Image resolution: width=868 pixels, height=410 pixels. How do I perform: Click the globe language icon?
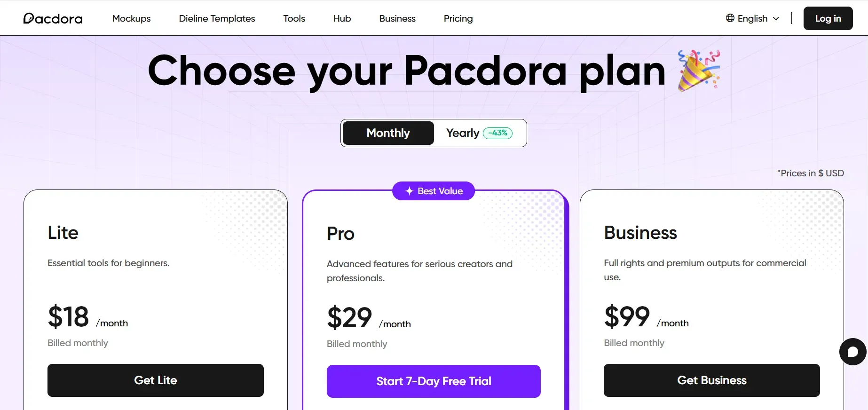730,18
